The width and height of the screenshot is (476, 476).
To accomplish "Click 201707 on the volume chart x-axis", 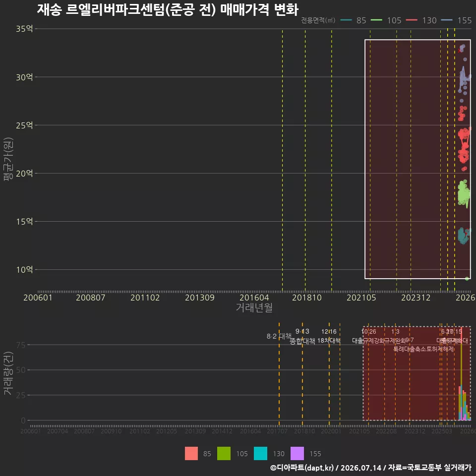I will coord(277,431).
